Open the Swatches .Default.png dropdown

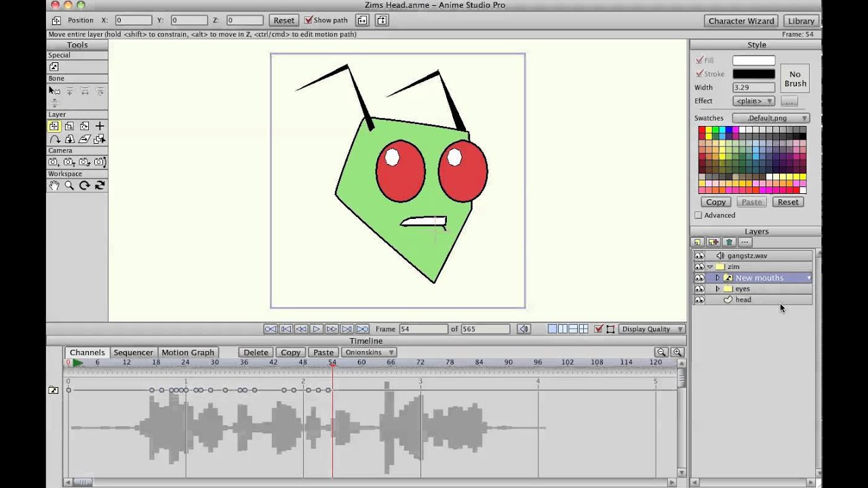[x=771, y=118]
